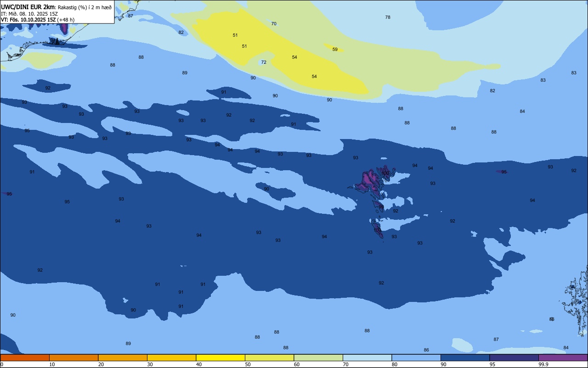
Task: Click the '50' color bar tick label
Action: pos(248,364)
